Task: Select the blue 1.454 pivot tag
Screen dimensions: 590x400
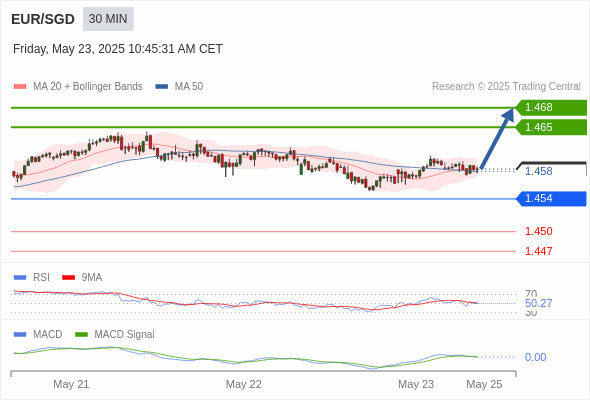Action: (x=551, y=199)
